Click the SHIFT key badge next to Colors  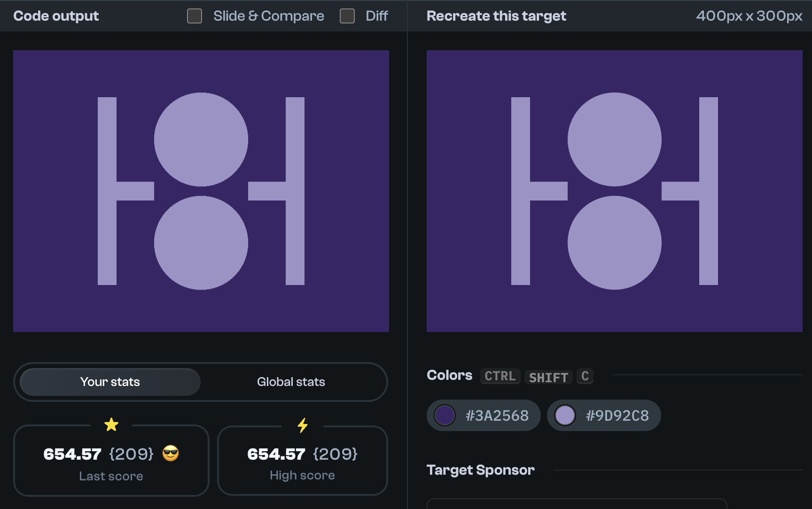(548, 377)
